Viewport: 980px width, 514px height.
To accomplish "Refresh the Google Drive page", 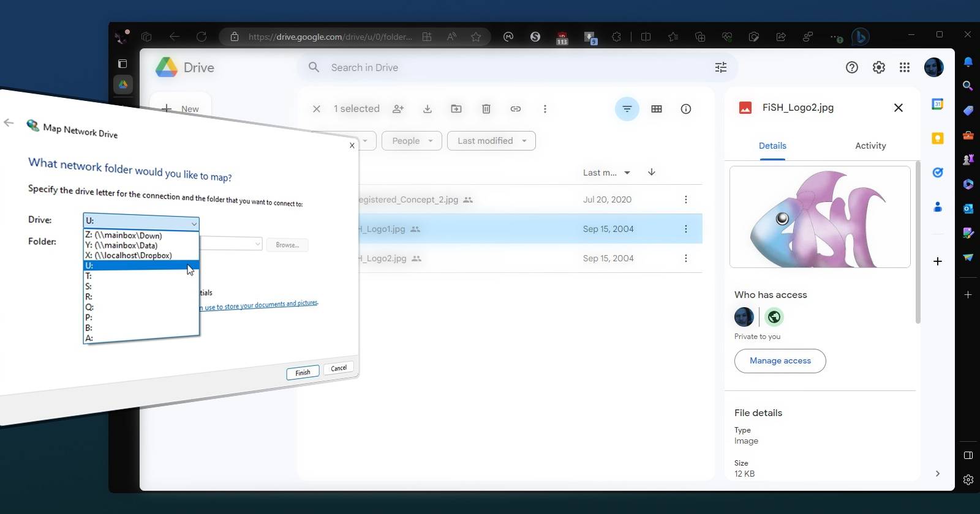I will coord(202,37).
